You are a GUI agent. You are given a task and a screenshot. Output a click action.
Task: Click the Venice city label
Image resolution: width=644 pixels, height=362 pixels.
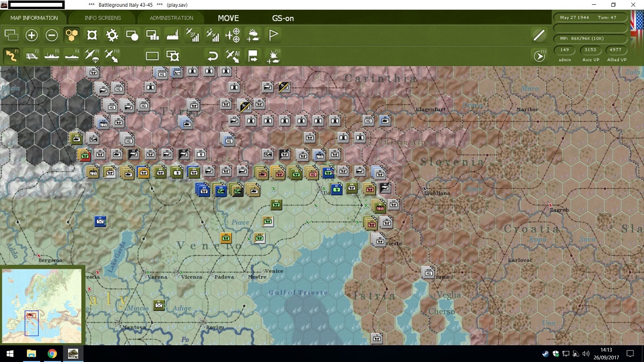[274, 271]
